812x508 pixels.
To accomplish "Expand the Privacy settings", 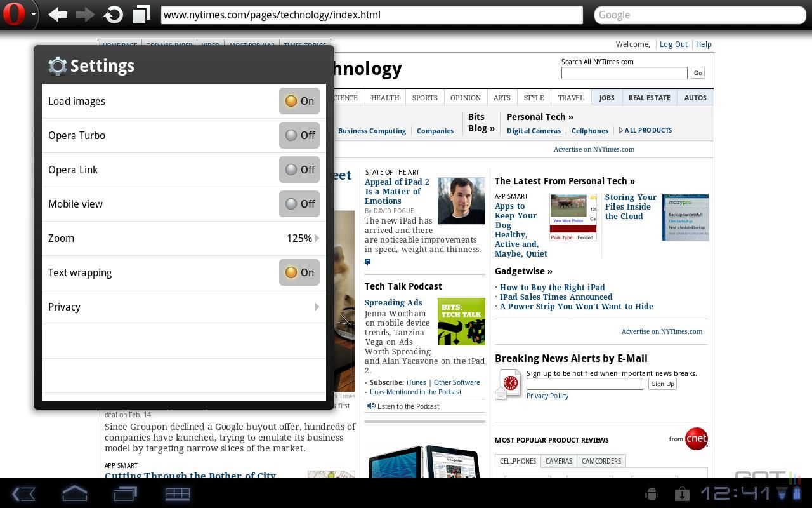I will [x=184, y=307].
